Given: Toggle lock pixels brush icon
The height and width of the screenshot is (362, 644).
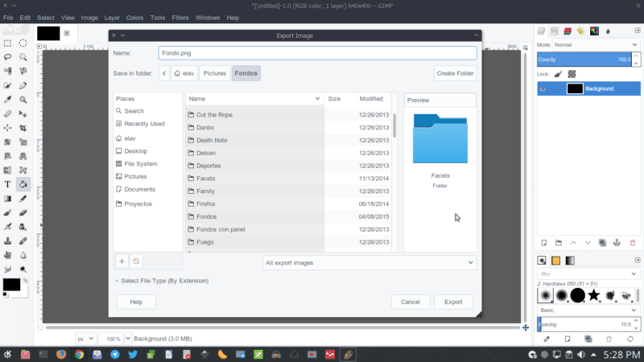Looking at the screenshot, I should click(x=558, y=73).
